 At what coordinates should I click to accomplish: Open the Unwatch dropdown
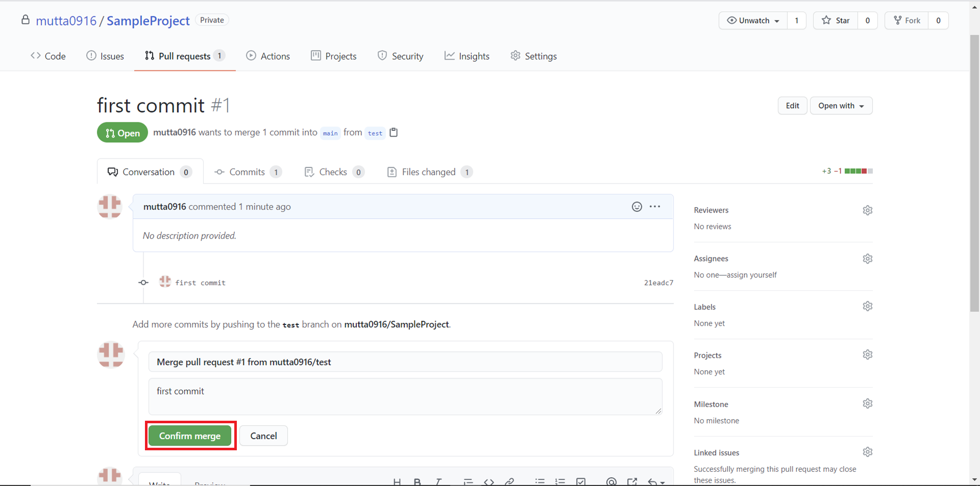(x=753, y=20)
